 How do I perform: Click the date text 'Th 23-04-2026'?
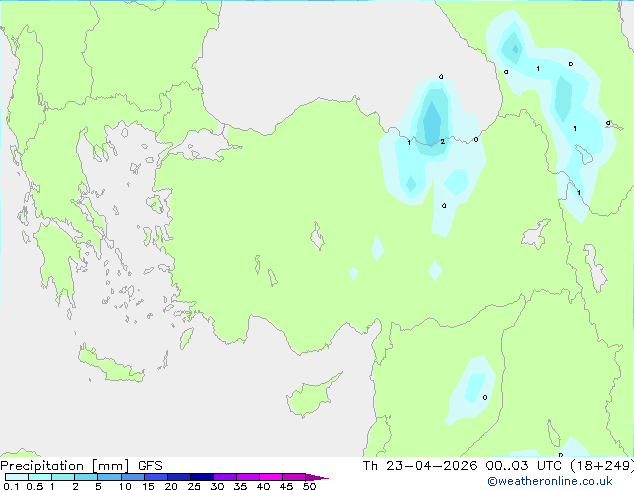pyautogui.click(x=420, y=466)
